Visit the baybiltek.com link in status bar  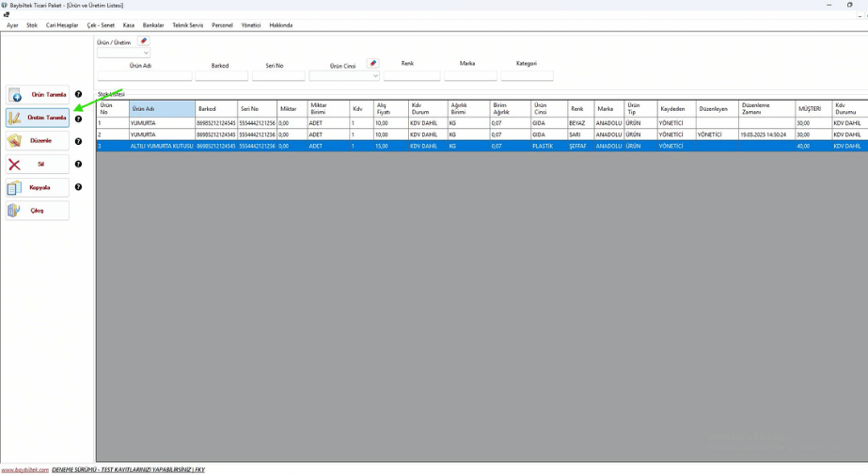click(x=24, y=469)
